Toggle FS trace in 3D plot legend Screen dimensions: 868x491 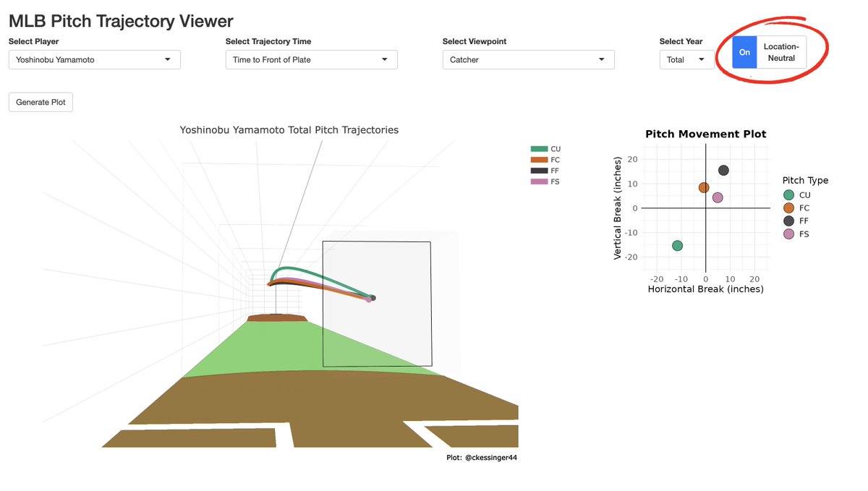545,182
